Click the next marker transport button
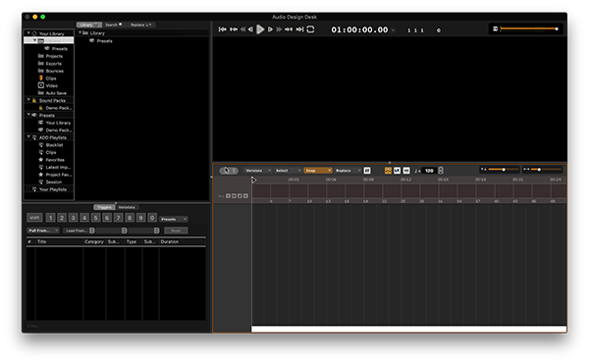 (x=289, y=29)
